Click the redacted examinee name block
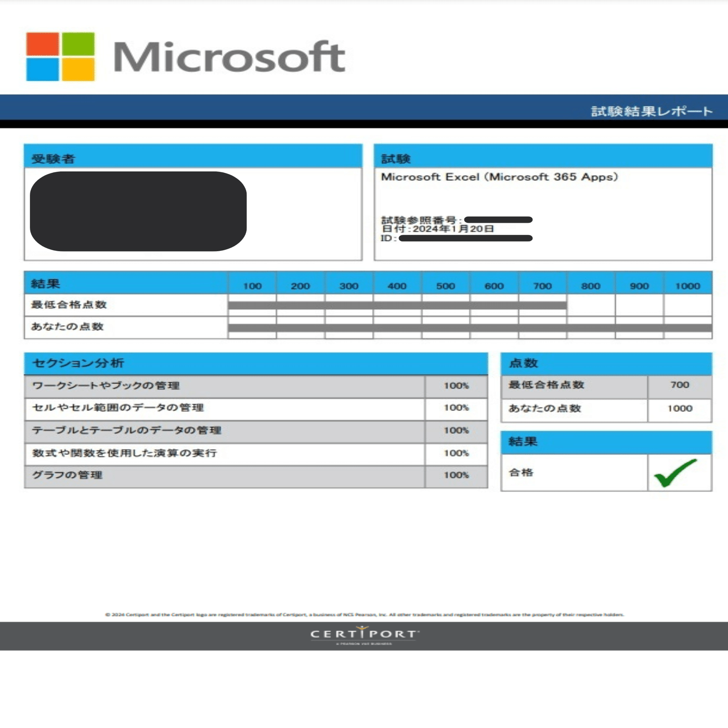 (x=138, y=211)
